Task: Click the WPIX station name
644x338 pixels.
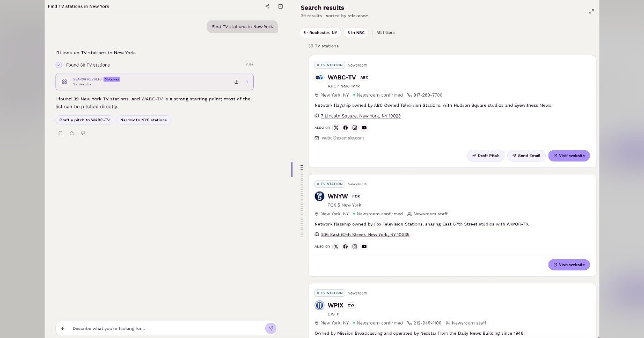Action: pos(335,305)
